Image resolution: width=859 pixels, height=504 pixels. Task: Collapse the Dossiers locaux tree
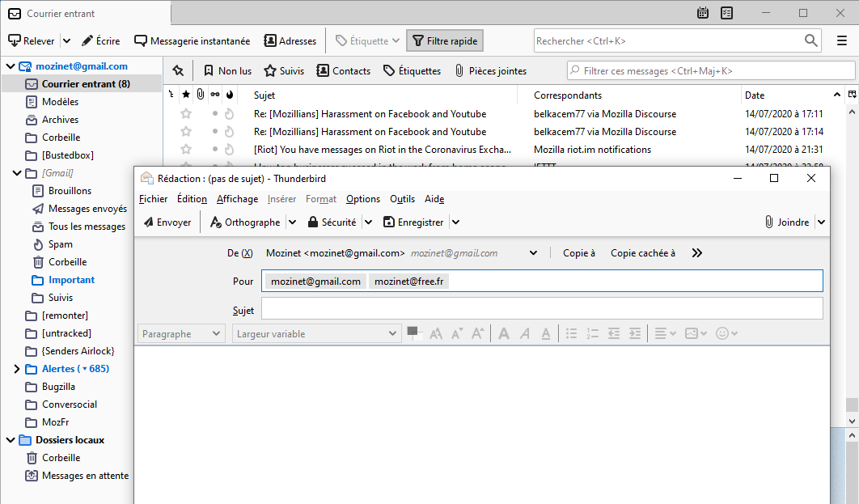coord(11,440)
